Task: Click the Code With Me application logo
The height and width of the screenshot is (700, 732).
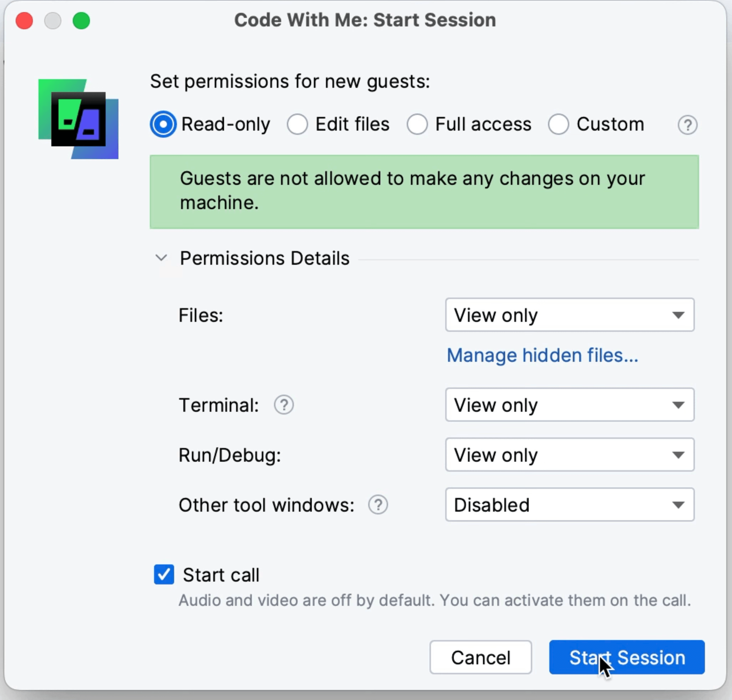Action: click(78, 120)
